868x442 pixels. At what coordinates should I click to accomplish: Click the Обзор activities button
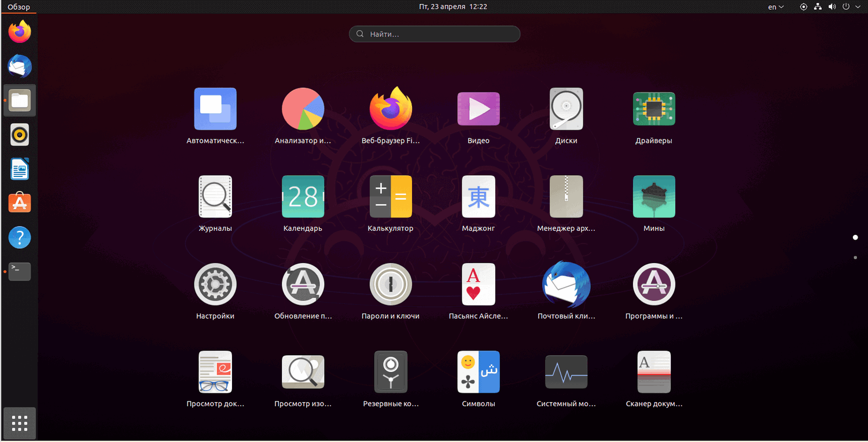tap(19, 7)
